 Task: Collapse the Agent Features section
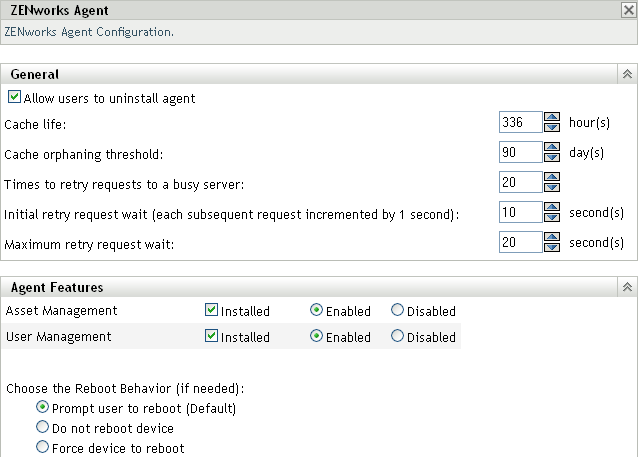point(627,287)
